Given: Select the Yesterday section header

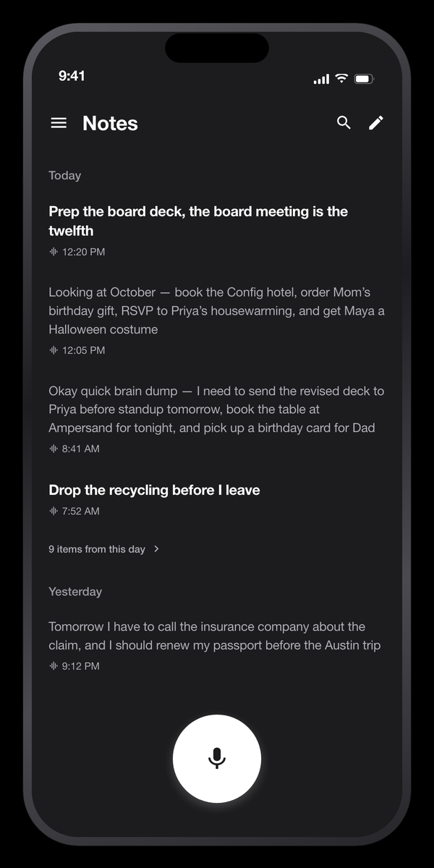Looking at the screenshot, I should [75, 591].
